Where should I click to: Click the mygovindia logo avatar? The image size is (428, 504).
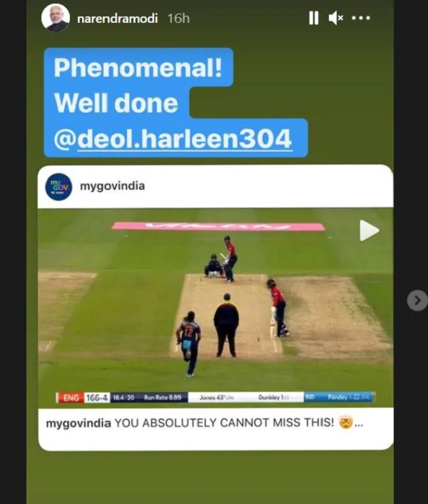[x=58, y=187]
